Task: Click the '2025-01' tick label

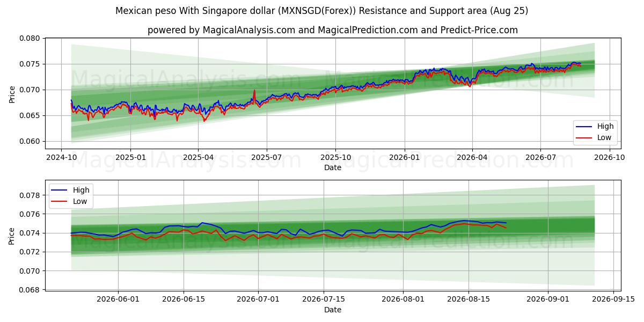Action: click(130, 157)
